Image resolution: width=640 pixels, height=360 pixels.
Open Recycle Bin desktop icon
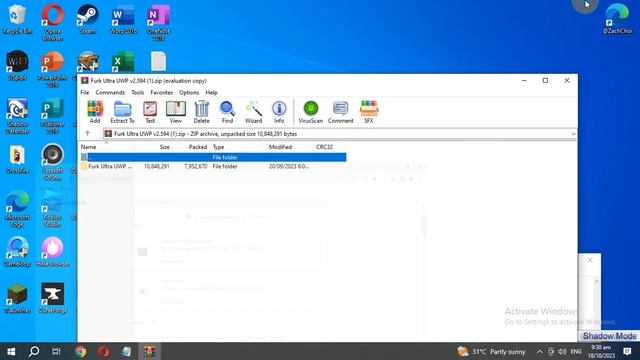pyautogui.click(x=17, y=19)
